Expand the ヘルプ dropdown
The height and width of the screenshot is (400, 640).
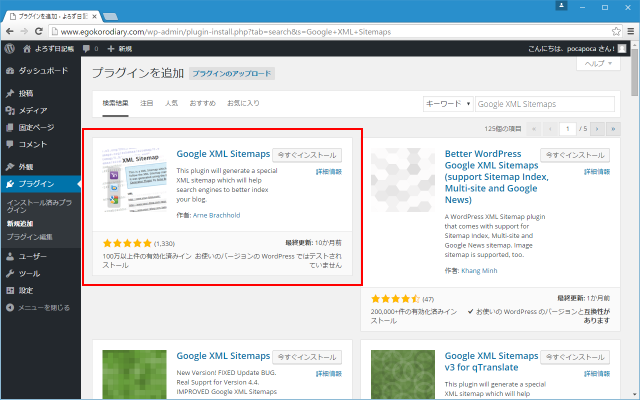tap(598, 63)
